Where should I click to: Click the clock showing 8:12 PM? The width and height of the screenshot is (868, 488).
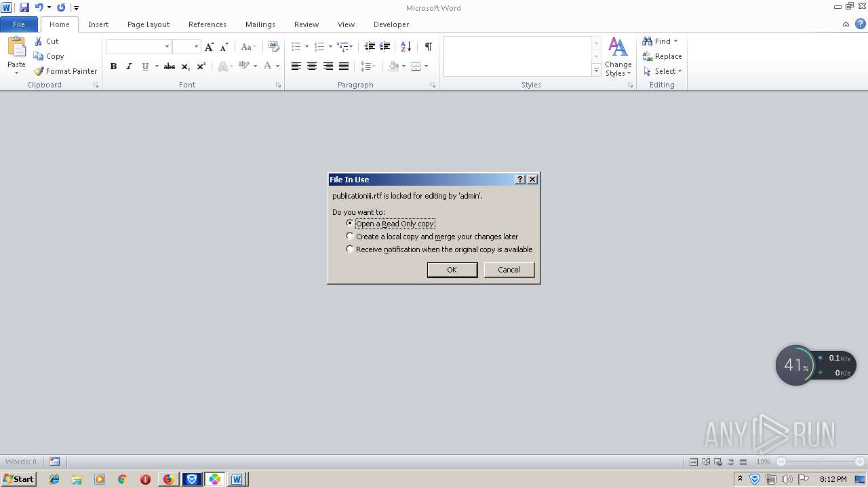pyautogui.click(x=833, y=479)
